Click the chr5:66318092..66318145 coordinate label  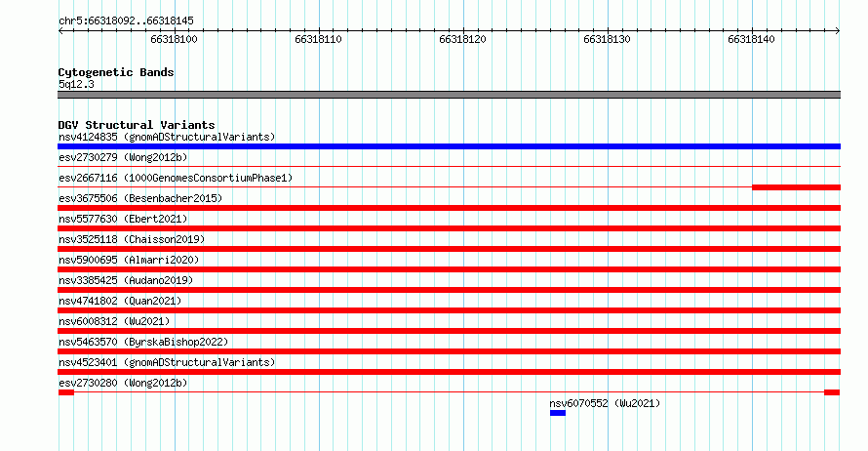[x=126, y=21]
